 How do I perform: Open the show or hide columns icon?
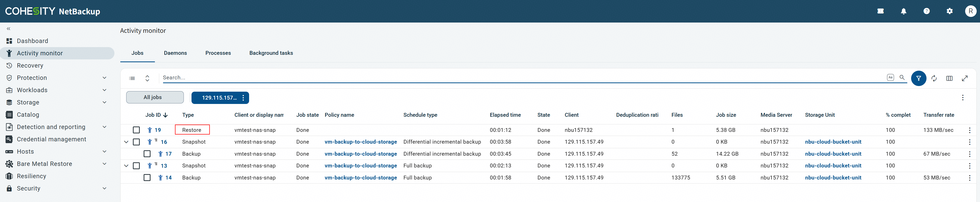click(949, 78)
